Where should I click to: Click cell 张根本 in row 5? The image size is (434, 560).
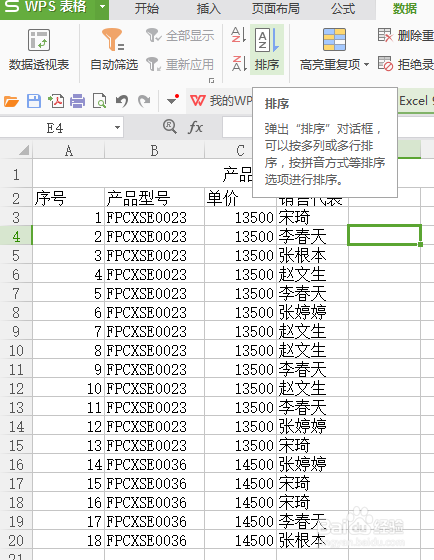tap(312, 255)
